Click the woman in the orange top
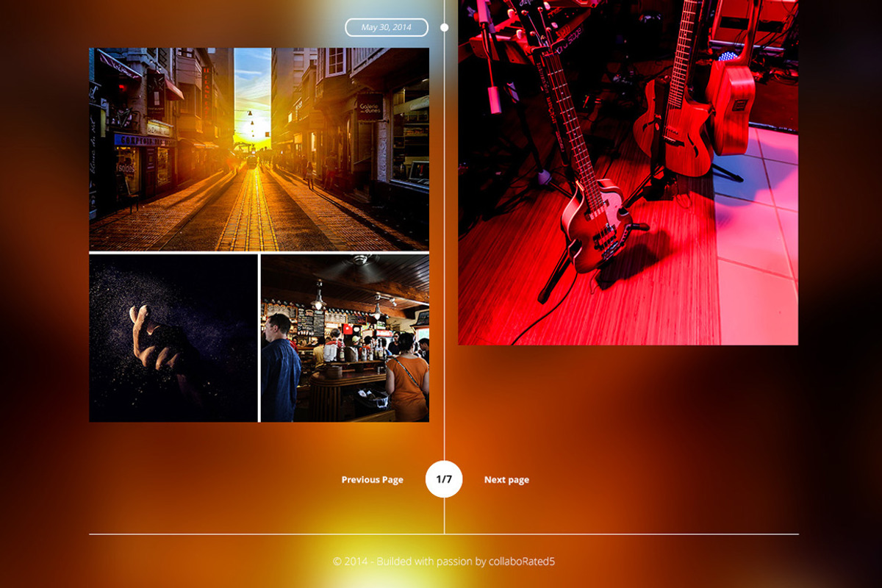882x588 pixels. point(406,376)
